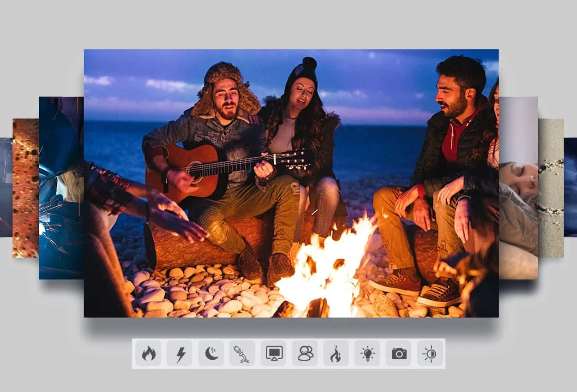The height and width of the screenshot is (392, 577).
Task: Select the two people group icon
Action: coord(305,354)
